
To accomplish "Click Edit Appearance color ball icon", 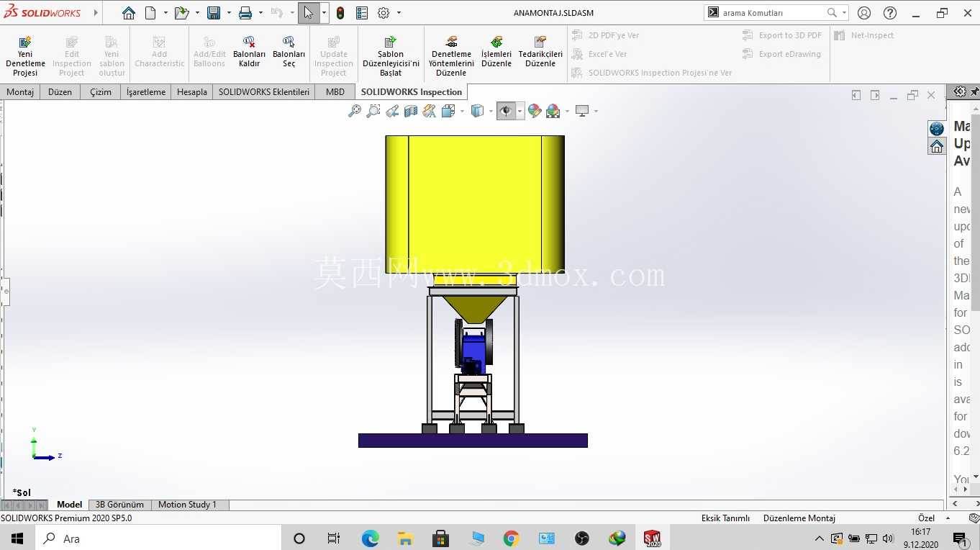I will 534,111.
